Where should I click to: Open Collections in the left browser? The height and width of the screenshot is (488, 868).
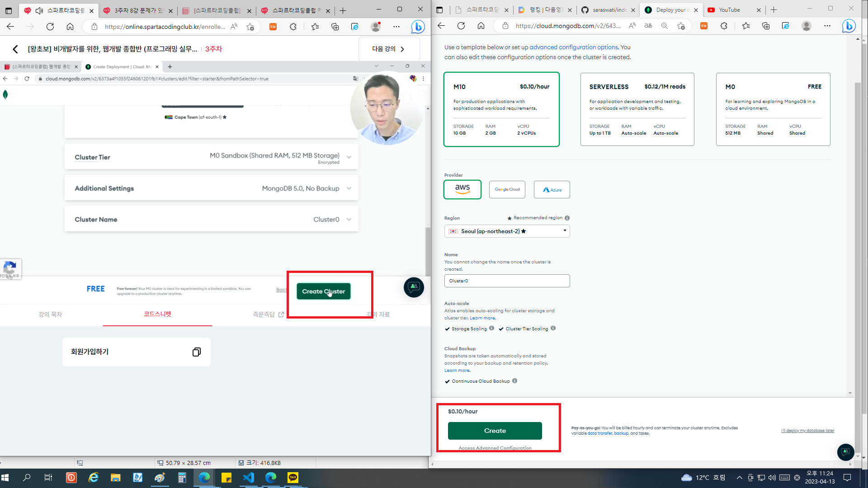tap(335, 27)
